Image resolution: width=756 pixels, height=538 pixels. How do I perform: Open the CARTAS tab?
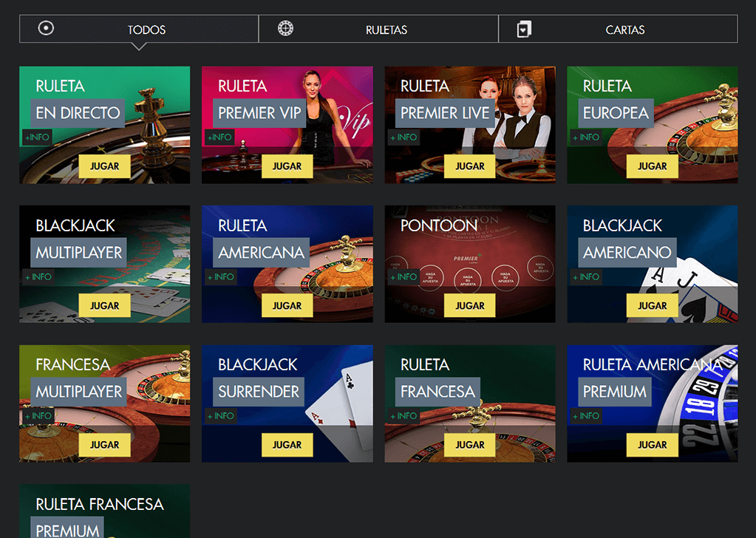coord(618,29)
